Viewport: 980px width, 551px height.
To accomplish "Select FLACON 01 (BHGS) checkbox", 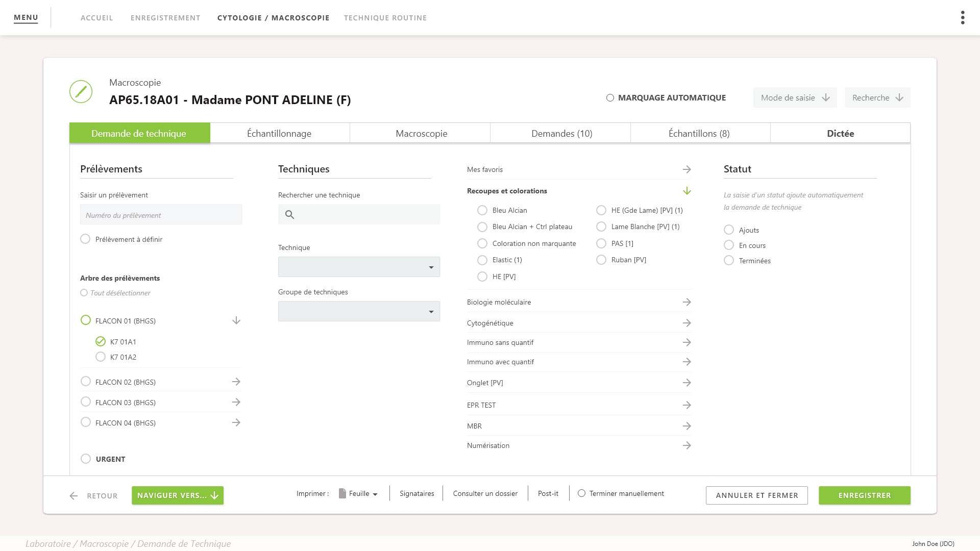I will tap(86, 320).
